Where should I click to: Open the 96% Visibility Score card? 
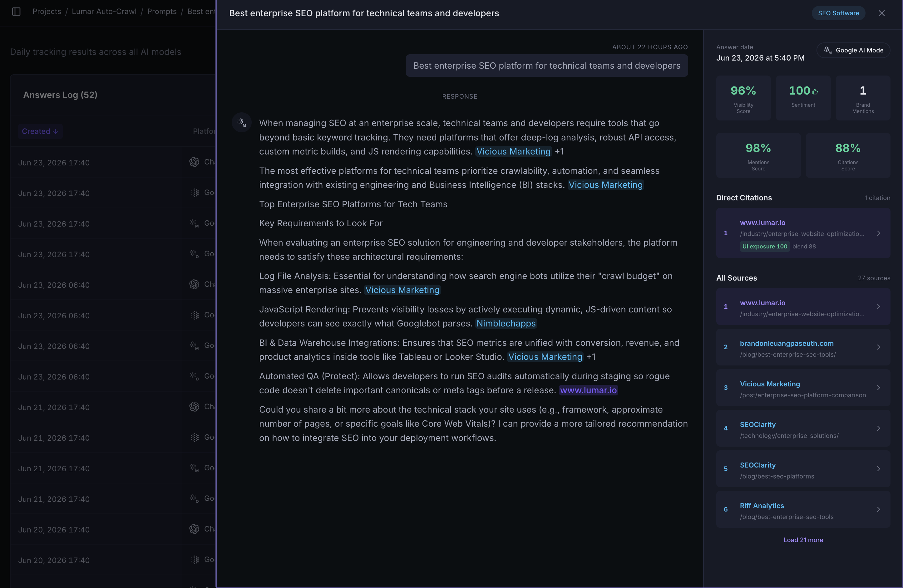743,98
